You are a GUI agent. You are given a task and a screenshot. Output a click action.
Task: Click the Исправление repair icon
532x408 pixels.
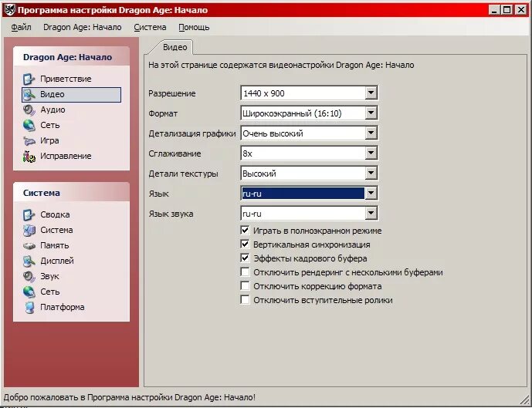[29, 157]
